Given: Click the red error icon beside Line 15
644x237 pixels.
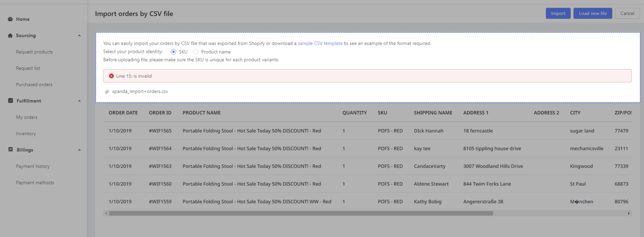Looking at the screenshot, I should [111, 76].
